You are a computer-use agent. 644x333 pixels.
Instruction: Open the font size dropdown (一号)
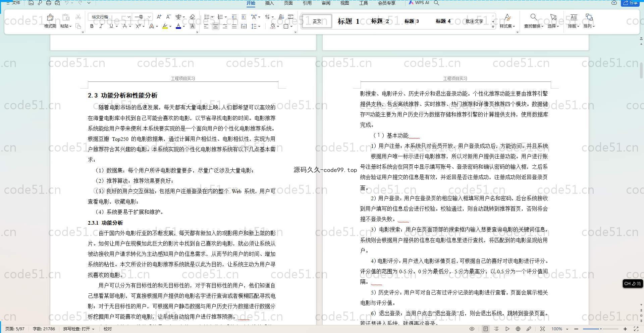(149, 17)
